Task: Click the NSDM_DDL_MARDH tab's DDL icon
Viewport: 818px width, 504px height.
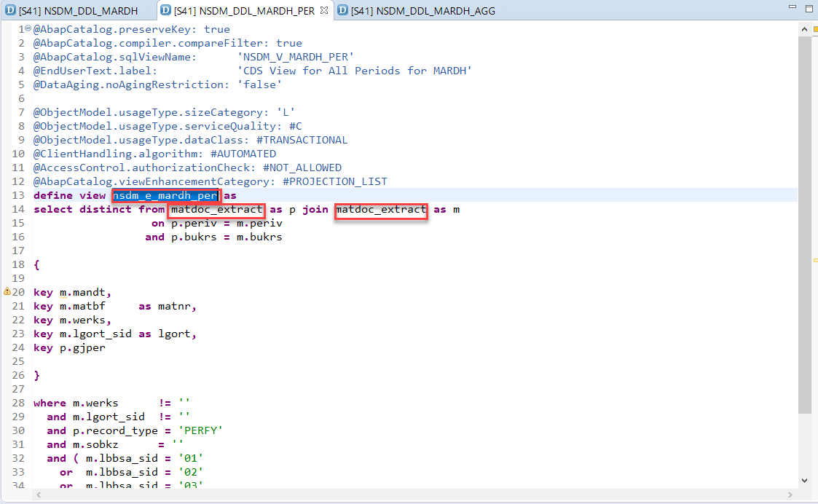Action: tap(10, 10)
